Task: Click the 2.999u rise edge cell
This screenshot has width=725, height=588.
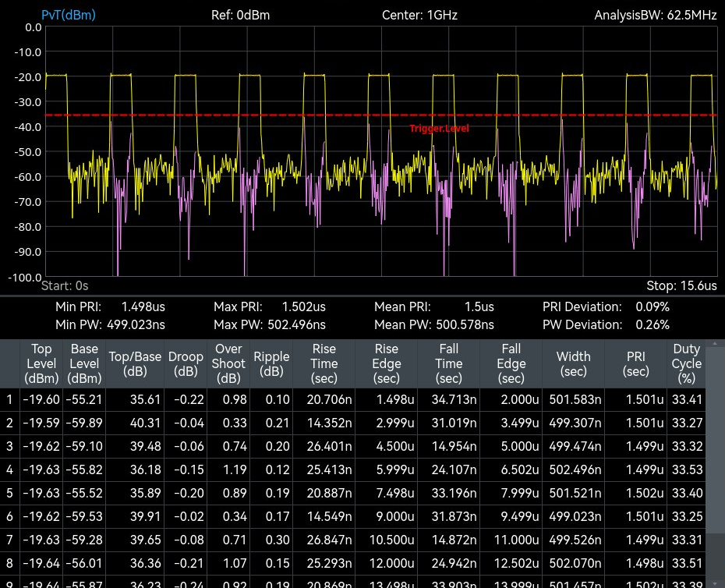Action: click(x=387, y=423)
